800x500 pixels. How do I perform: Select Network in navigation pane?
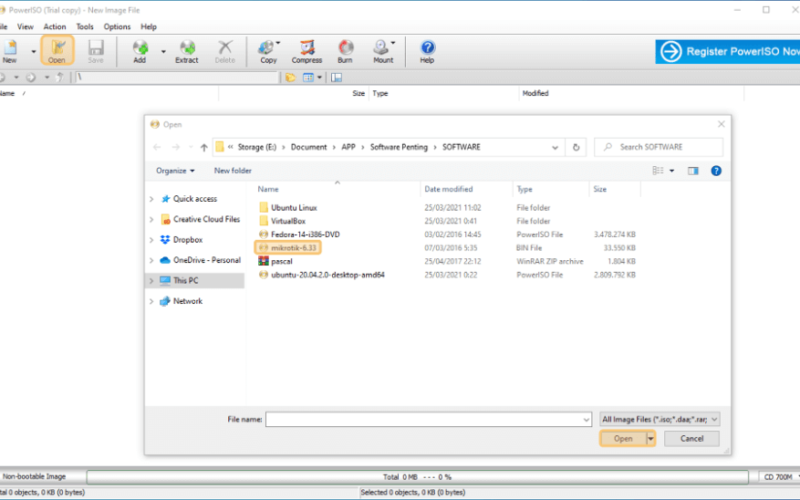click(x=187, y=301)
